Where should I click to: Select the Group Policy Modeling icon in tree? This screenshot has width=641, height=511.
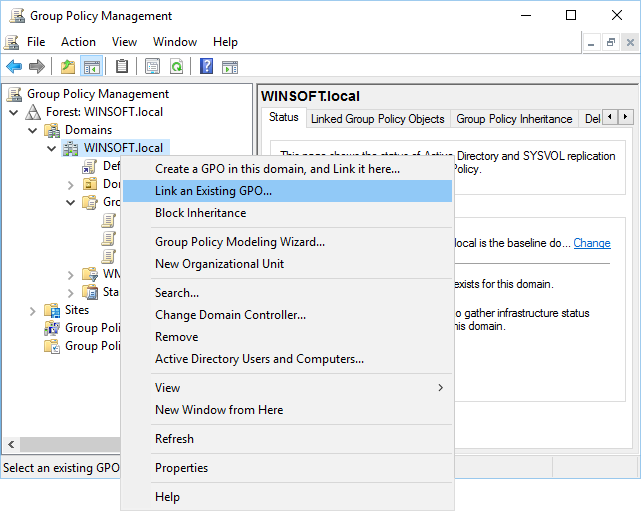[52, 328]
